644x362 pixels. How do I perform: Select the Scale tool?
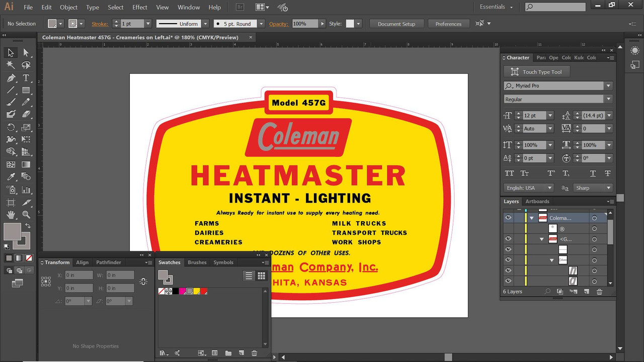tap(26, 127)
